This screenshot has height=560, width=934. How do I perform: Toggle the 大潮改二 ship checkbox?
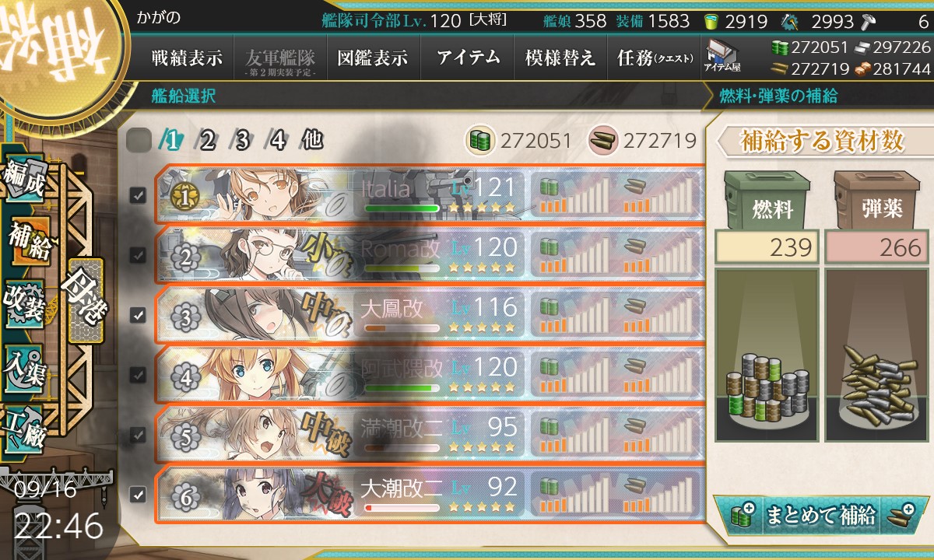[x=138, y=494]
